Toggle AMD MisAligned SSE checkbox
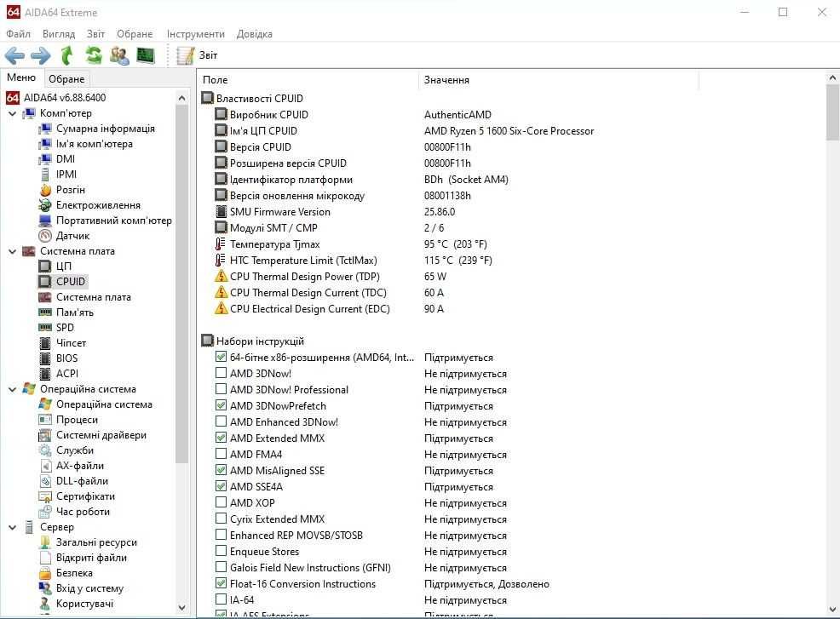 point(221,470)
